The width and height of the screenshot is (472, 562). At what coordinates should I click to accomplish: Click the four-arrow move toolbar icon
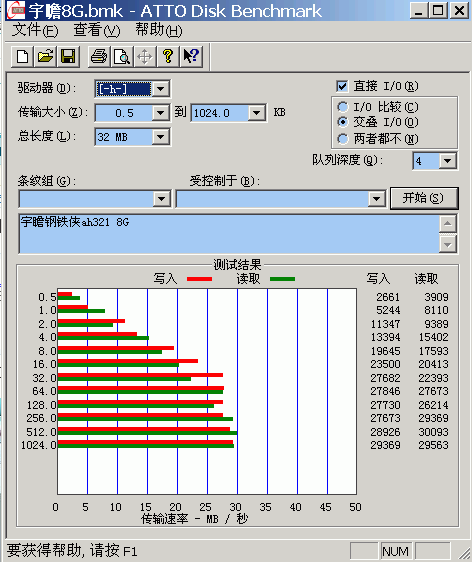point(144,57)
